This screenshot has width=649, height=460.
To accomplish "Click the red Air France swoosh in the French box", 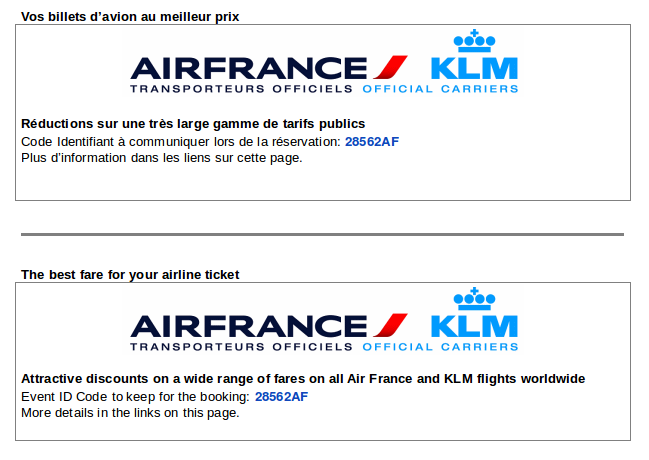I will 390,67.
